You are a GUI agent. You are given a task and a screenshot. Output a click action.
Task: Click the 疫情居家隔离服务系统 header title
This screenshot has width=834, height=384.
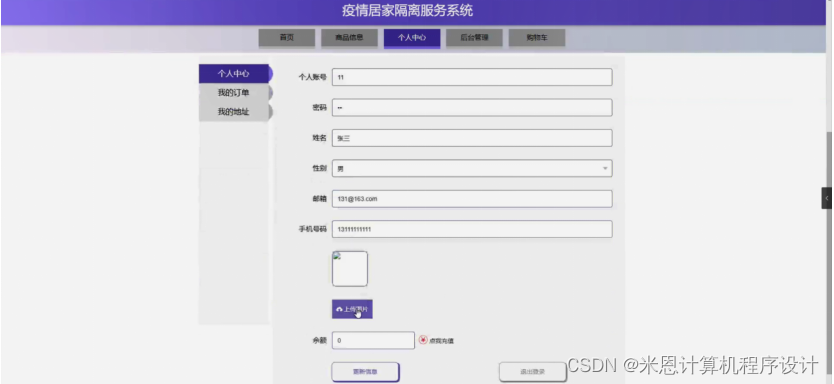[x=407, y=11]
